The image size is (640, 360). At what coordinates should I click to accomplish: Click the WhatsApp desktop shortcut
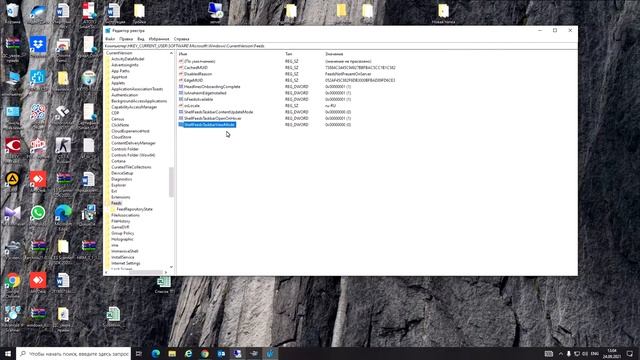tap(38, 213)
